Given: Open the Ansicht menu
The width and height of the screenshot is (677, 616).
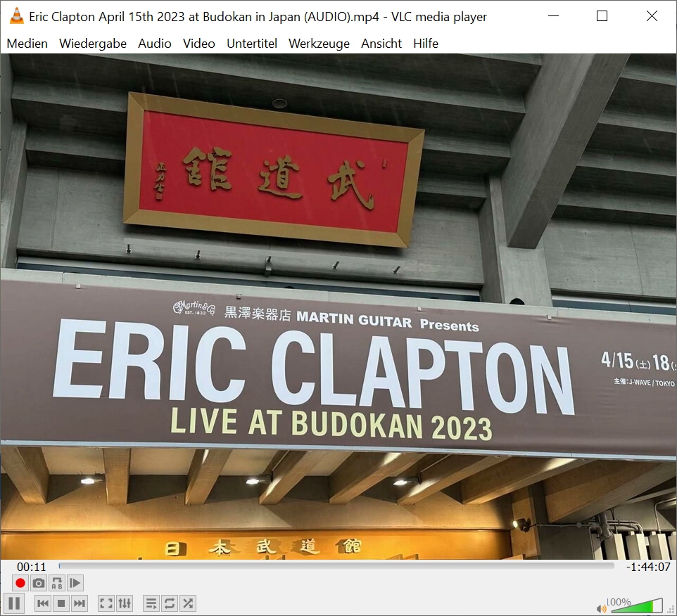Looking at the screenshot, I should coord(381,44).
